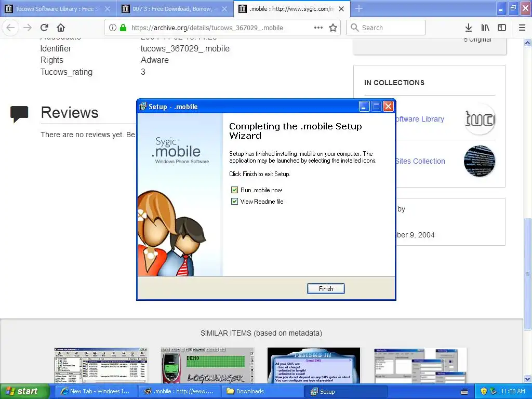
Task: Switch to New Tab Windows Internet Explorer taskbar item
Action: 96,392
